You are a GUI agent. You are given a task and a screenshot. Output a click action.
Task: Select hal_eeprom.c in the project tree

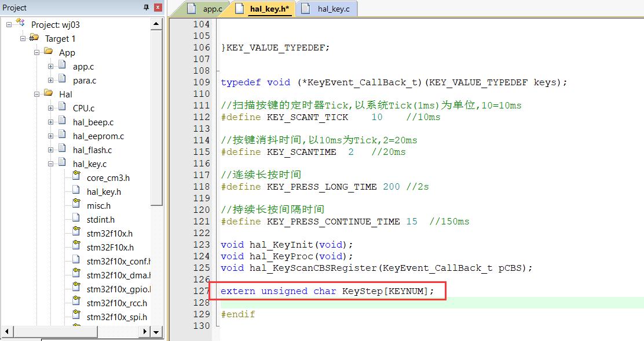click(98, 136)
